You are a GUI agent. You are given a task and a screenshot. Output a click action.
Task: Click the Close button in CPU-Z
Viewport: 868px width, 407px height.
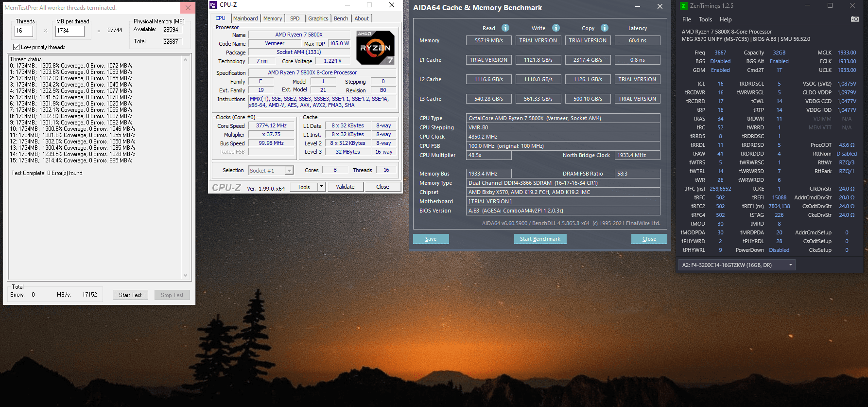pos(382,187)
